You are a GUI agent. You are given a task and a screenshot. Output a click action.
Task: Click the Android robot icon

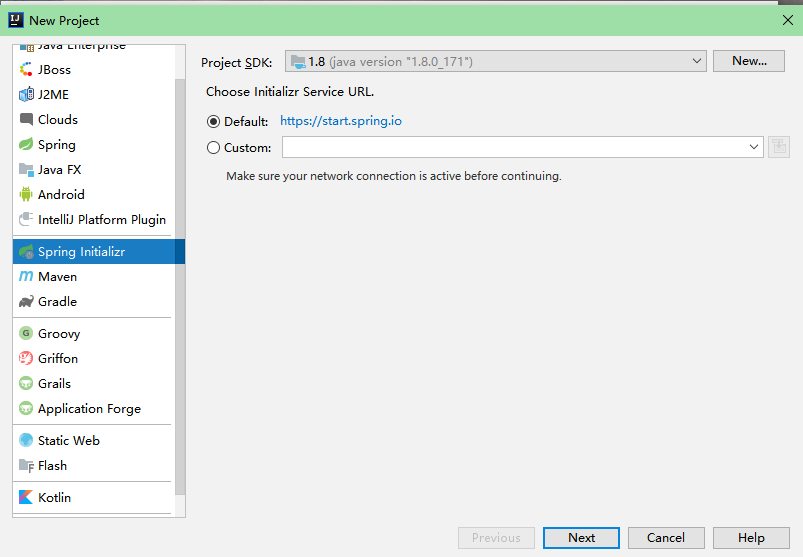[x=26, y=195]
